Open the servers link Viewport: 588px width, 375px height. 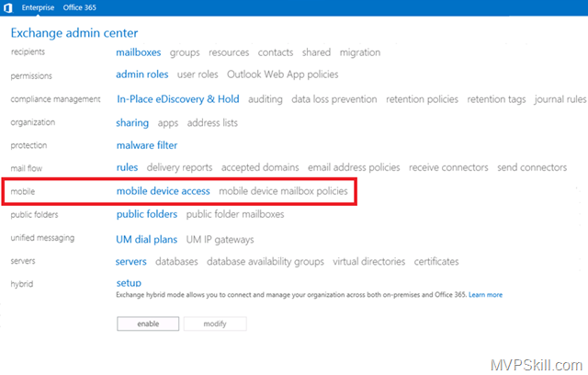[x=131, y=261]
